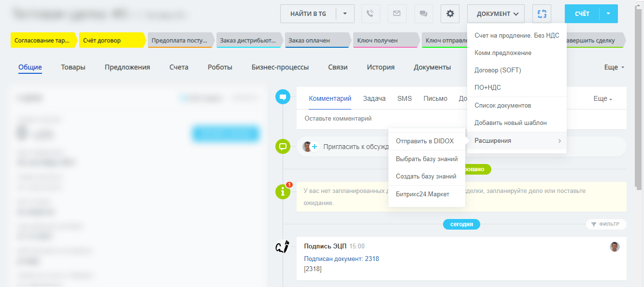
Task: Select Договор (SOFT) template
Action: pyautogui.click(x=517, y=70)
